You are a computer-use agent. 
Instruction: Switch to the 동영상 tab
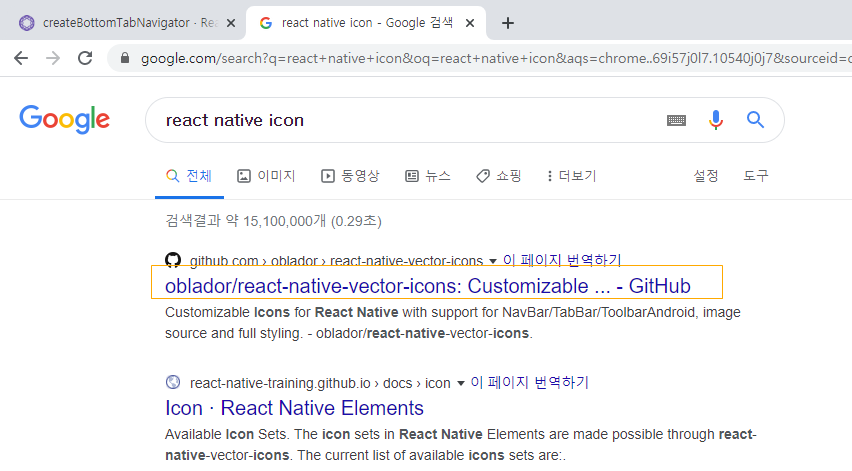click(350, 176)
